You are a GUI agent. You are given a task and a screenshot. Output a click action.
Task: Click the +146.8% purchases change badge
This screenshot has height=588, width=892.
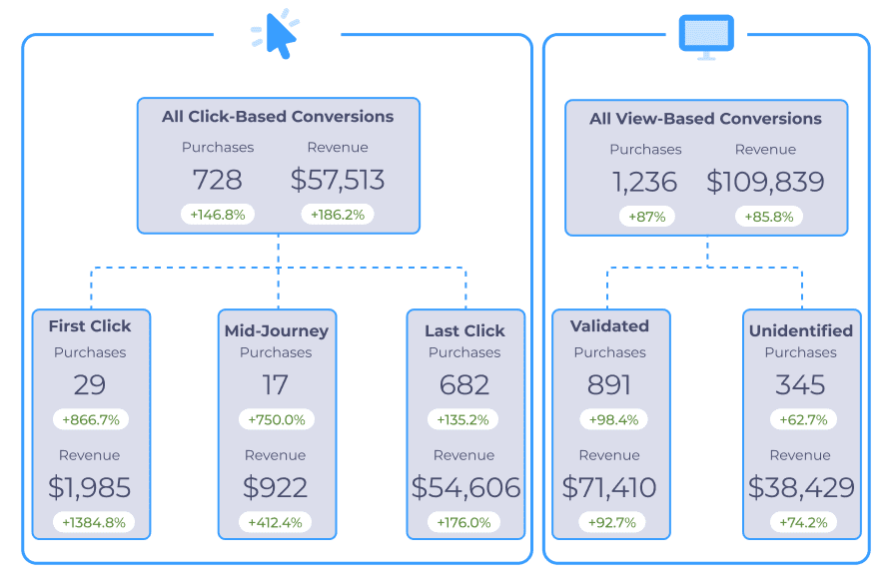tap(218, 214)
